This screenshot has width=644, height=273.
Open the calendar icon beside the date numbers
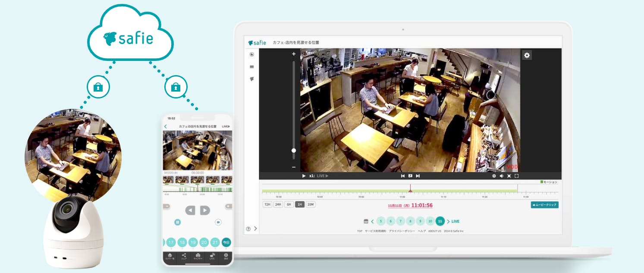click(366, 221)
